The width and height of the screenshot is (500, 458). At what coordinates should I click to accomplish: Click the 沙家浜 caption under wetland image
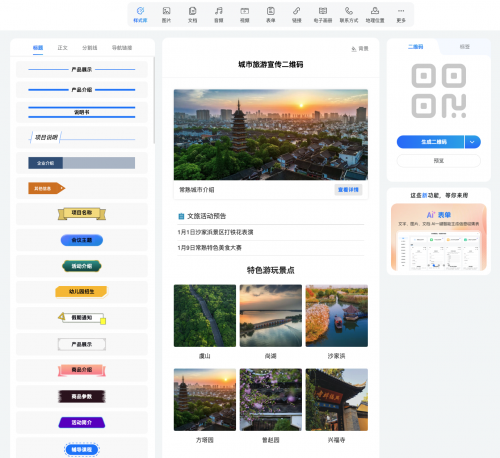[x=337, y=356]
